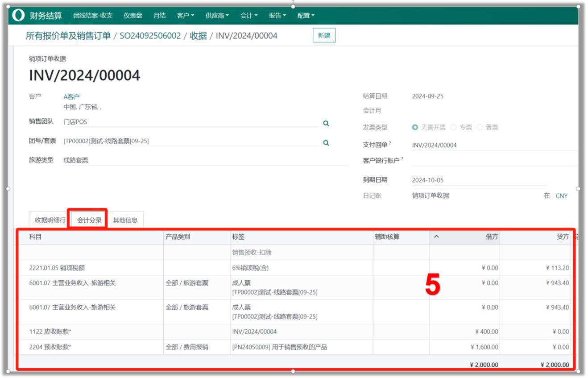Click the search icon next to 团号/套票 field
The width and height of the screenshot is (588, 378).
click(x=326, y=143)
